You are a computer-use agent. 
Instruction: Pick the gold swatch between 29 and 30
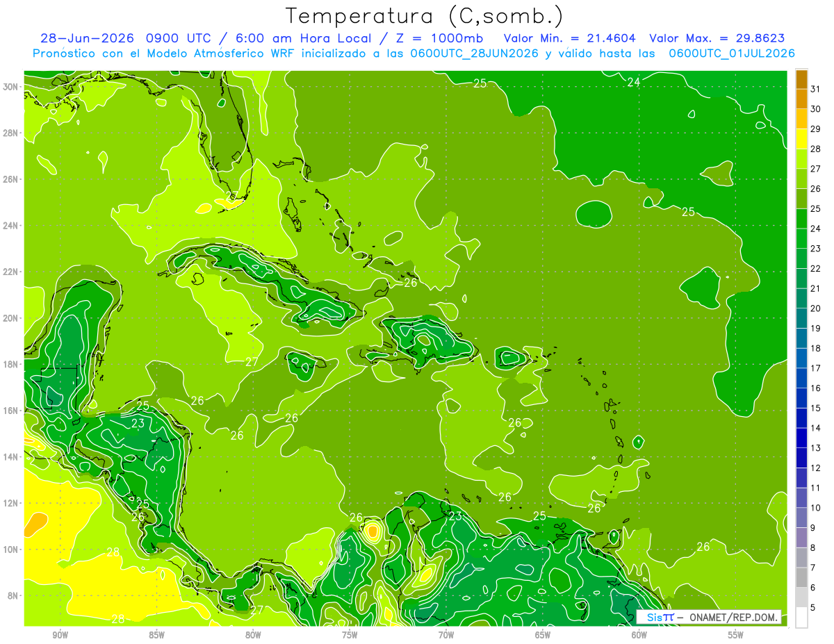pyautogui.click(x=801, y=119)
